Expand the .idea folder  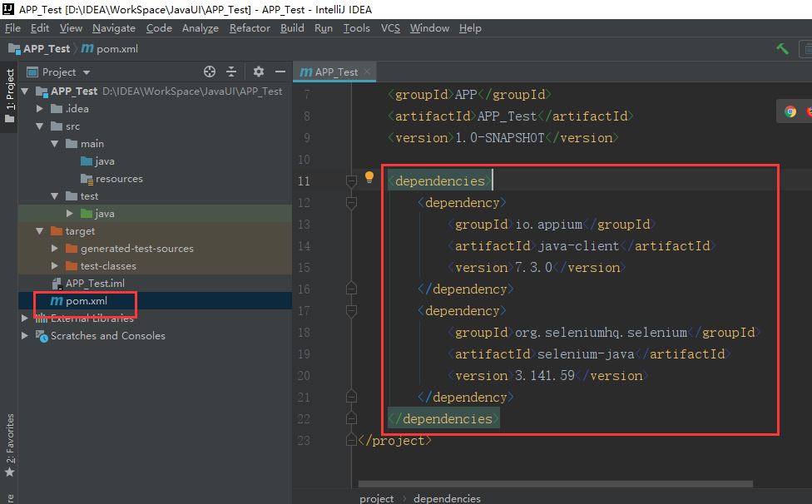pyautogui.click(x=40, y=109)
